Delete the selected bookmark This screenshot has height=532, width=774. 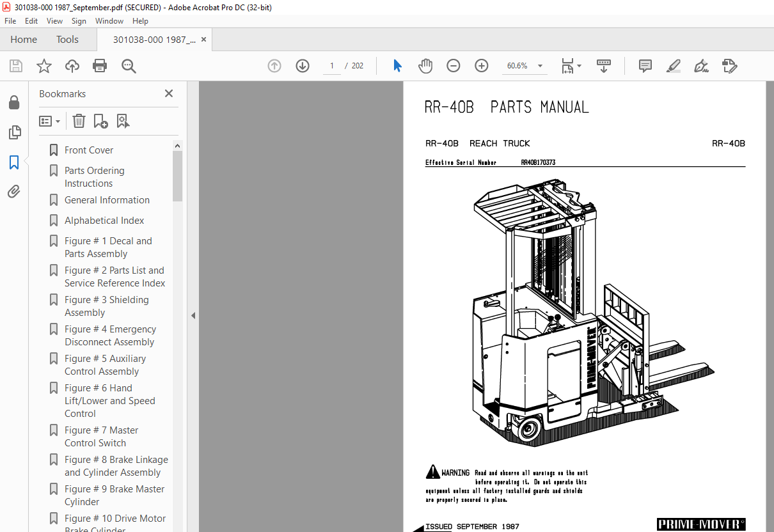[x=79, y=121]
